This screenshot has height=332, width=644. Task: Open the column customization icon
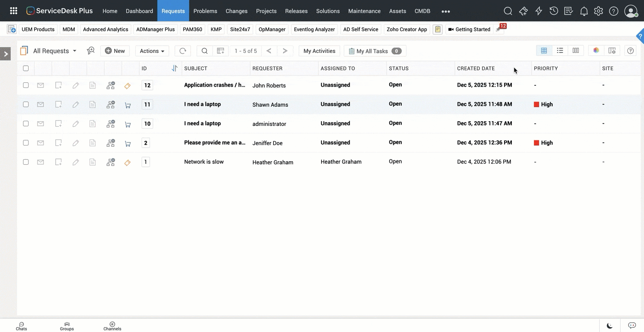coord(612,51)
